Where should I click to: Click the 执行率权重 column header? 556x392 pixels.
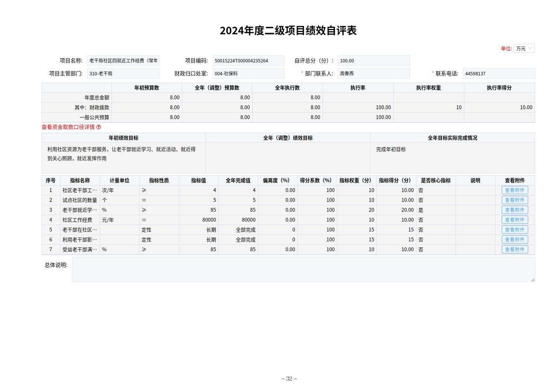pyautogui.click(x=428, y=88)
